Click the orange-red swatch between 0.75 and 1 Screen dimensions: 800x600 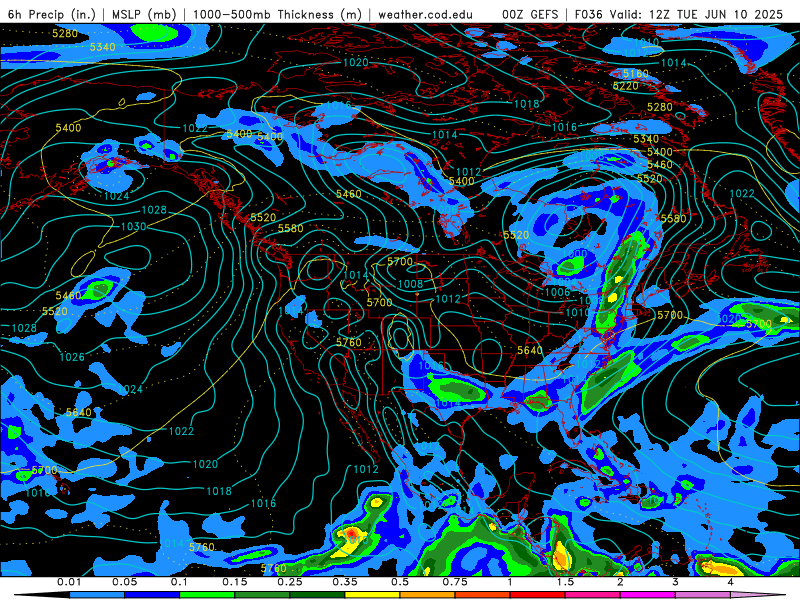point(483,595)
